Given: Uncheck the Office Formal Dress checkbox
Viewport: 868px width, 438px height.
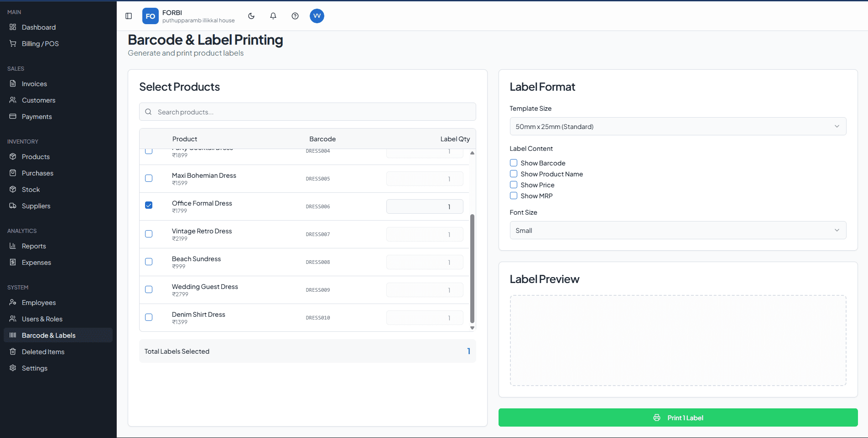Looking at the screenshot, I should pos(149,206).
